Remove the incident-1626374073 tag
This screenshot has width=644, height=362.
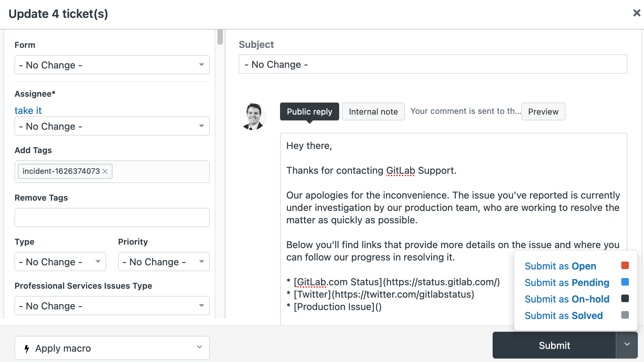pos(105,171)
